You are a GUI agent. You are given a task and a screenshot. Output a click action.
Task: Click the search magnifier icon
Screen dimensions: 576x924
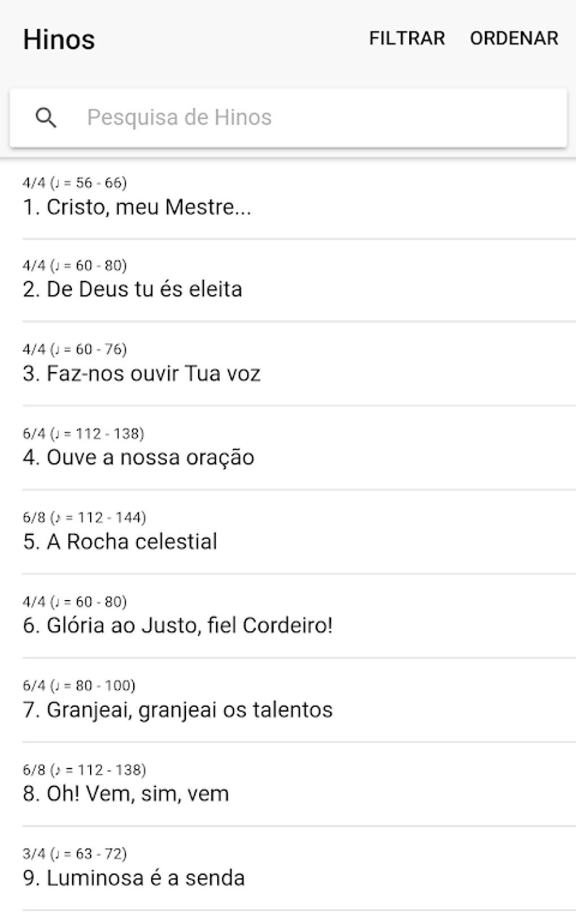[x=46, y=117]
